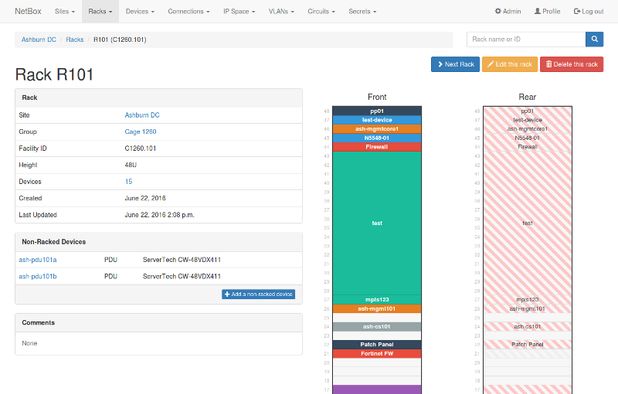Open ash-pdu101a device

[x=38, y=260]
